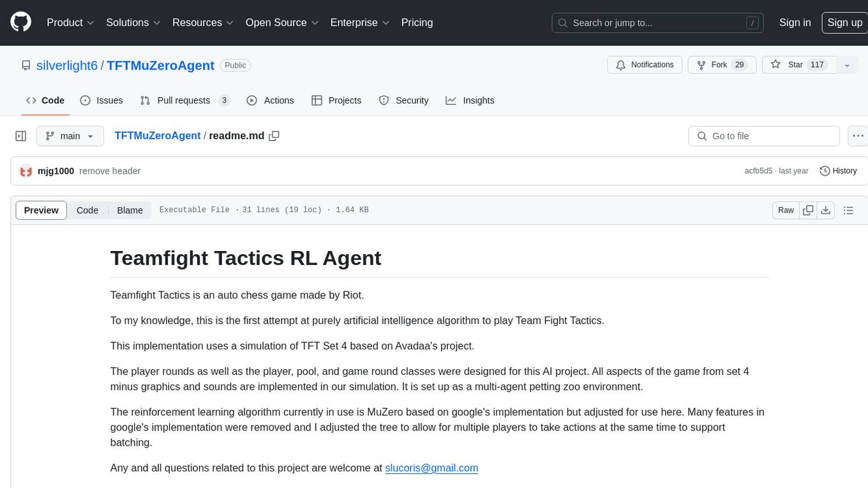The image size is (868, 488).
Task: Click the readme.md filename in breadcrumb
Action: (x=237, y=135)
